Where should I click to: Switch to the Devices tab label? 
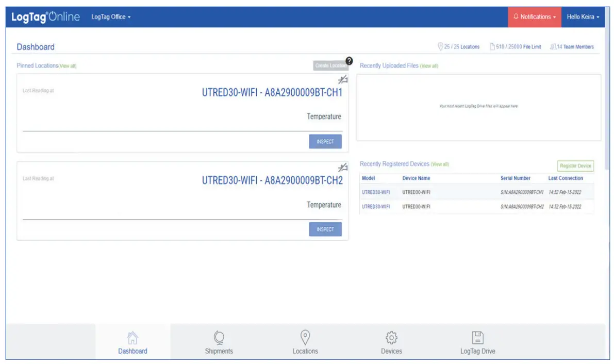[391, 351]
